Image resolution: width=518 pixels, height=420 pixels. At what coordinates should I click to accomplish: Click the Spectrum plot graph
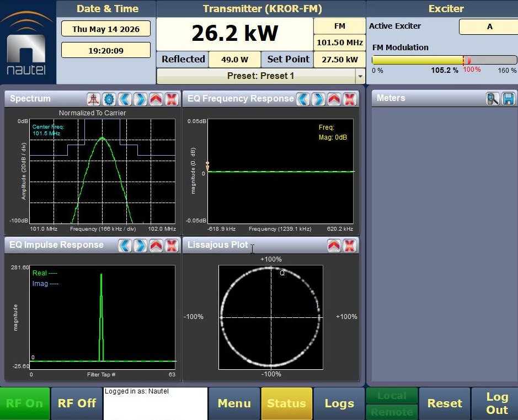point(103,171)
